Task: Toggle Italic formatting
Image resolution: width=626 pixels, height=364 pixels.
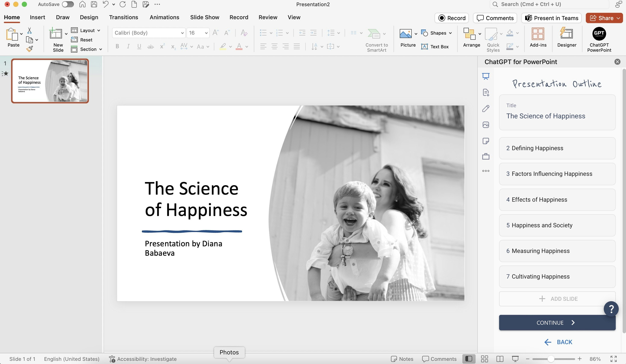Action: click(x=128, y=46)
